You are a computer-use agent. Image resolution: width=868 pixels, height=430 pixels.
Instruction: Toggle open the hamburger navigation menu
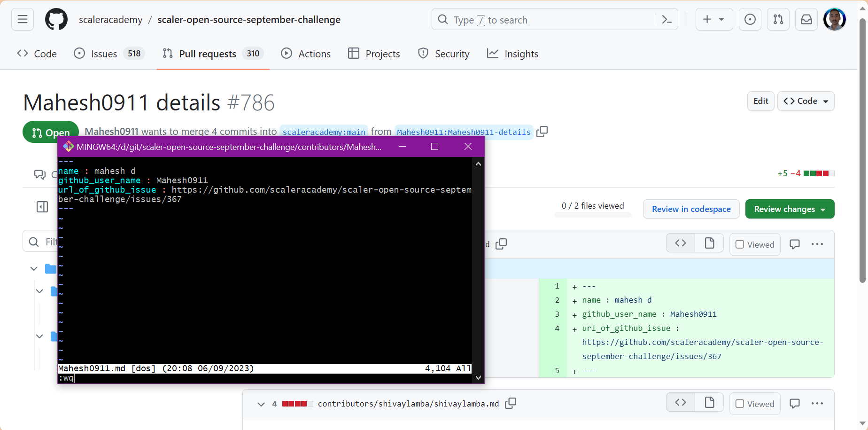[22, 19]
